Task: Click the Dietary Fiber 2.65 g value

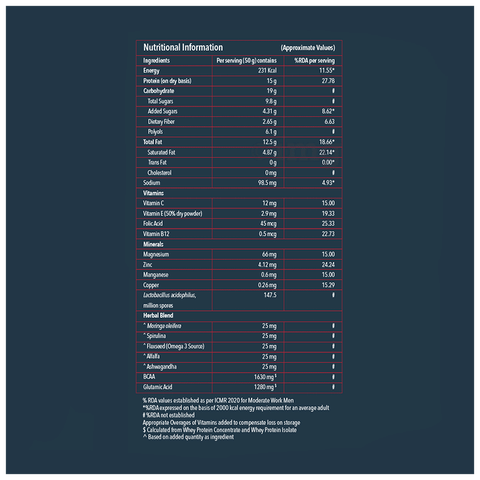Action: click(x=269, y=122)
